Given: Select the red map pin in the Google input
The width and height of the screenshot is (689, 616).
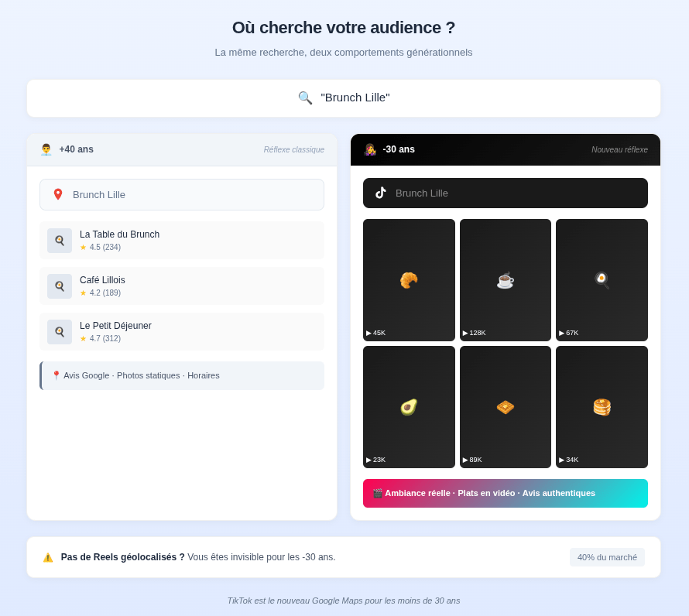Looking at the screenshot, I should click(58, 194).
